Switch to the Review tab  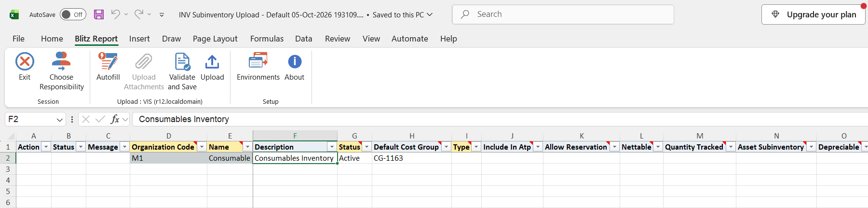(x=338, y=39)
